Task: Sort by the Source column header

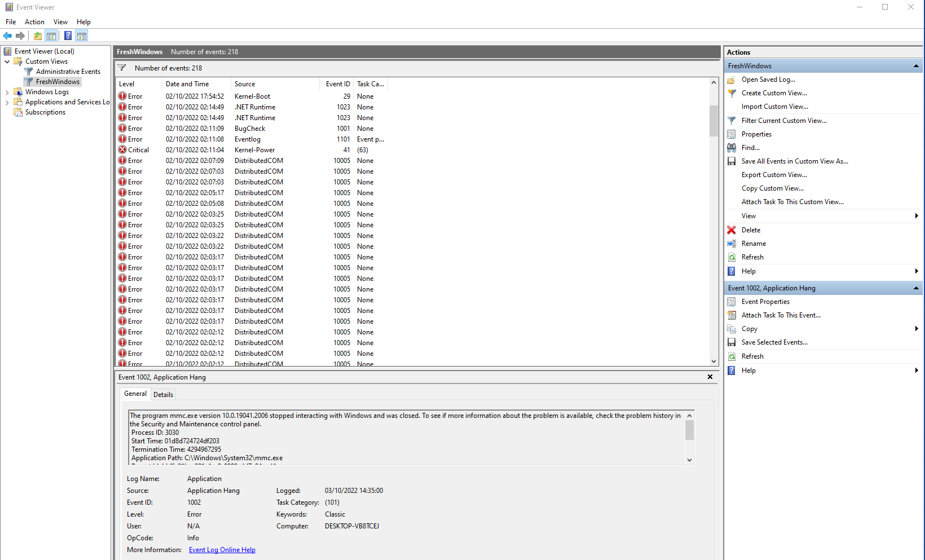Action: coord(275,84)
